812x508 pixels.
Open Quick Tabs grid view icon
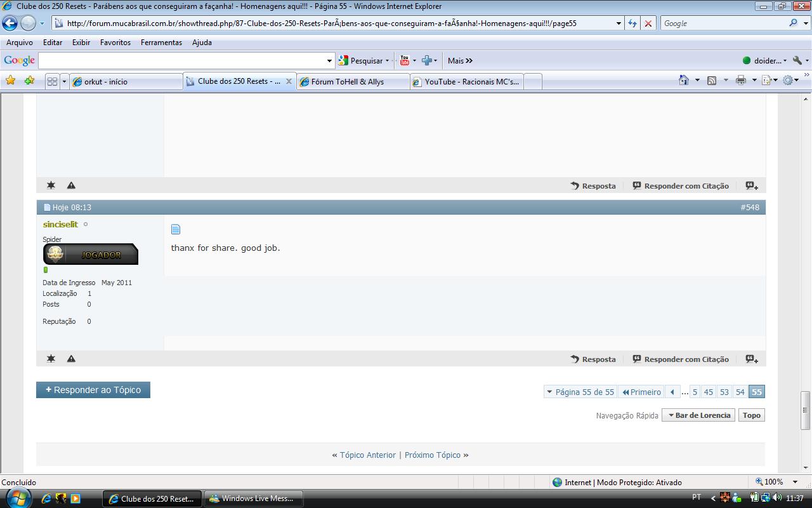(52, 81)
